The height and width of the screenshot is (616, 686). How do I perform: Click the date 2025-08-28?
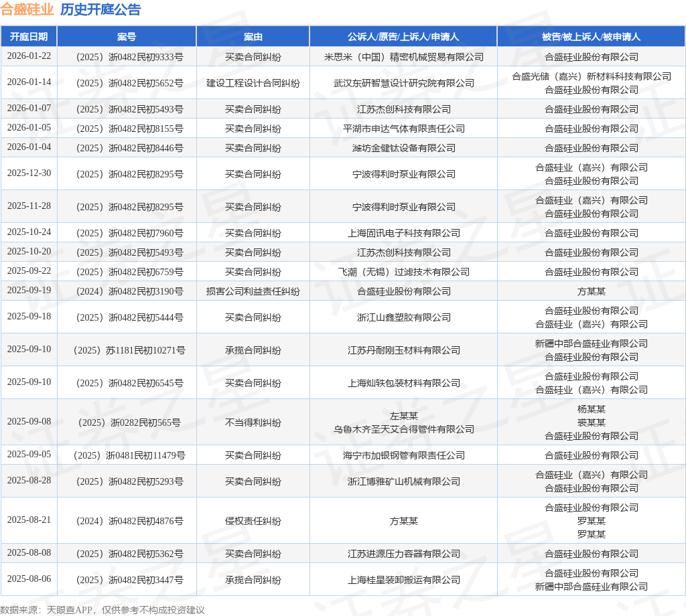29,480
